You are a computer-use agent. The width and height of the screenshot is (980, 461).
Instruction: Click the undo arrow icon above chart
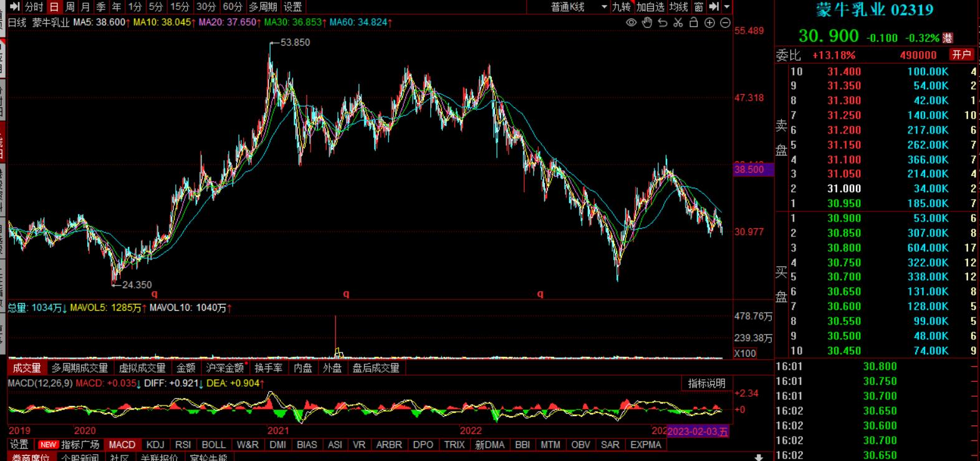click(x=663, y=23)
